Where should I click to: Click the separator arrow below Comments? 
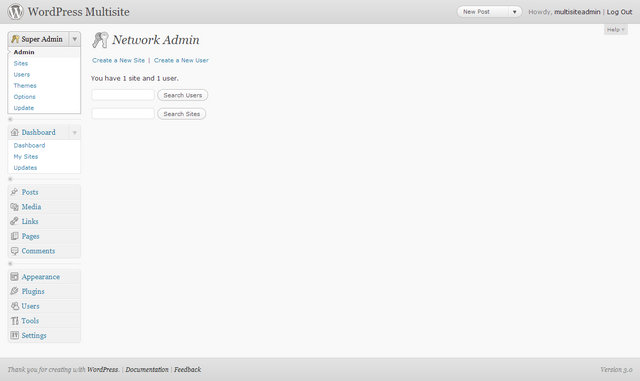coord(11,263)
